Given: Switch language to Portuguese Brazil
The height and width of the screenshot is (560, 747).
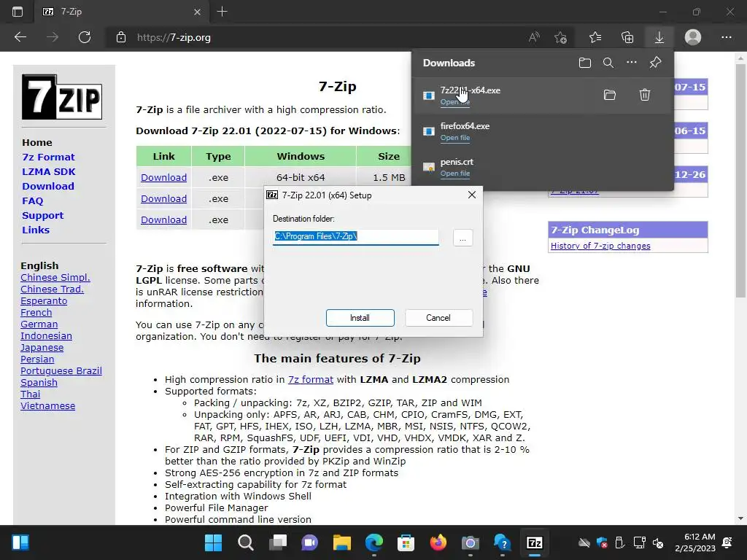Looking at the screenshot, I should pyautogui.click(x=61, y=371).
